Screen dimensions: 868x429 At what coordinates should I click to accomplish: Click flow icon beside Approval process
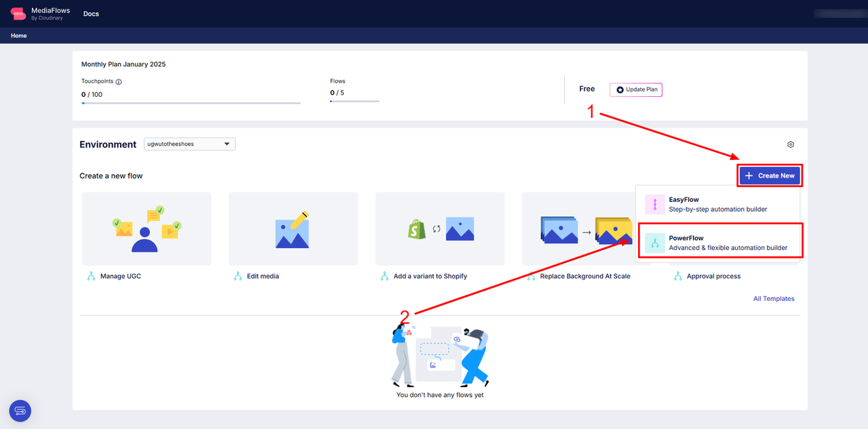pos(677,277)
